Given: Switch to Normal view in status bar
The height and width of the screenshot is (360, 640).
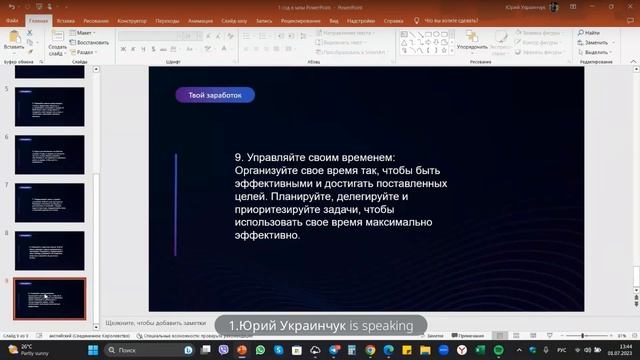Looking at the screenshot, I should (499, 336).
